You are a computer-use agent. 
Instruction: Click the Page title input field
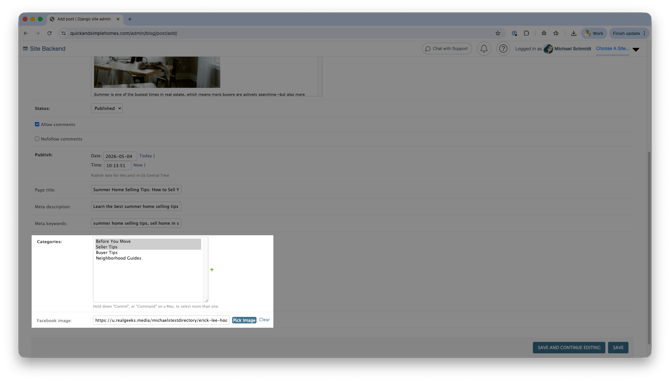(x=136, y=190)
